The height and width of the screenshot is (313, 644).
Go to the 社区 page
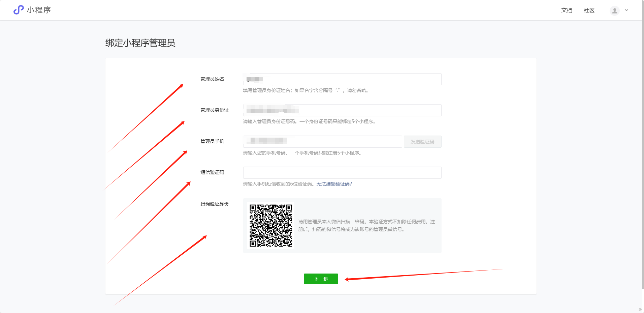click(x=589, y=10)
